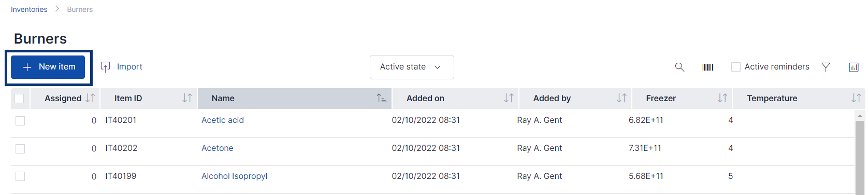Enable the Active reminders checkbox
The height and width of the screenshot is (195, 868).
[735, 67]
